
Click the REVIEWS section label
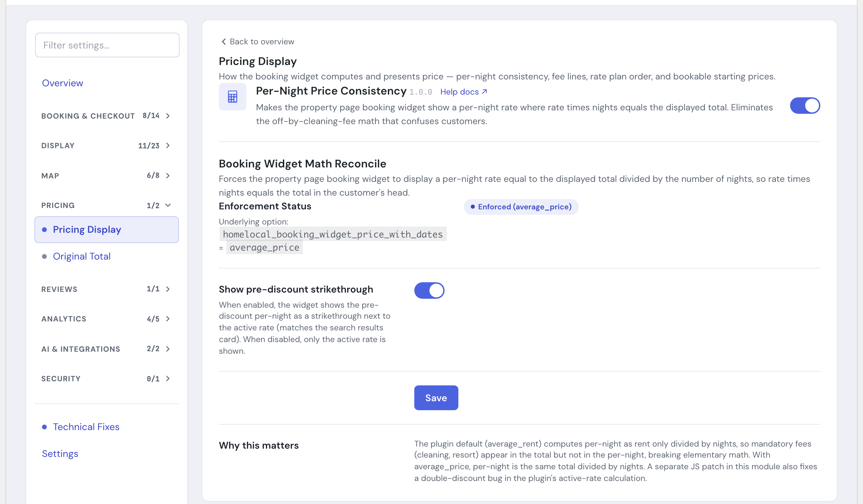point(59,289)
